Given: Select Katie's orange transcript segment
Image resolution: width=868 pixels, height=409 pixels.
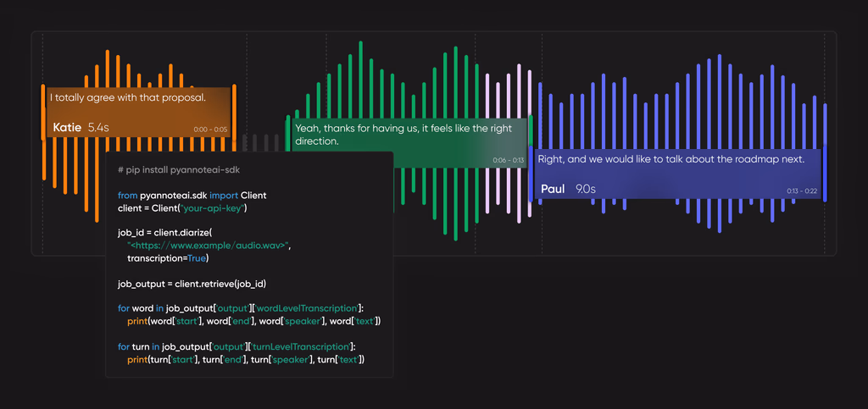Looking at the screenshot, I should [x=138, y=113].
